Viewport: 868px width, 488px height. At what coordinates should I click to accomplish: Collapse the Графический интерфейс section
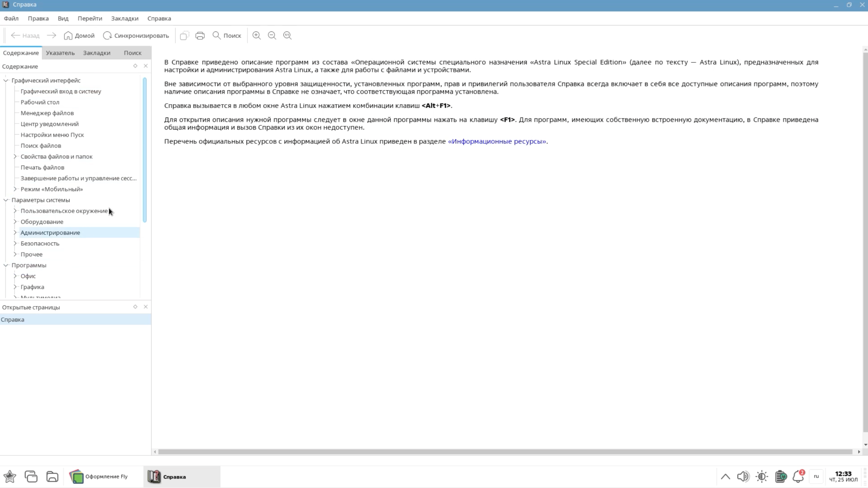coord(6,80)
